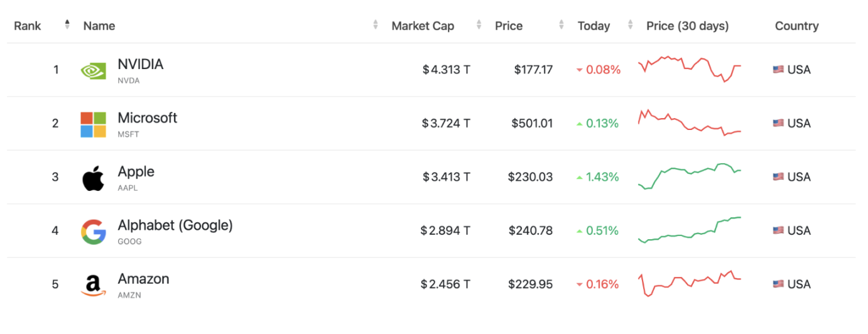Click the green up arrow beside 1.43%
This screenshot has height=334, width=868.
579,178
